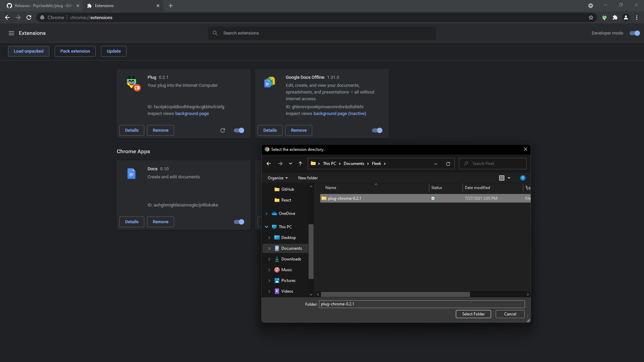Screen dimensions: 644x362
Task: Bookmark this page with the star icon
Action: (591, 17)
